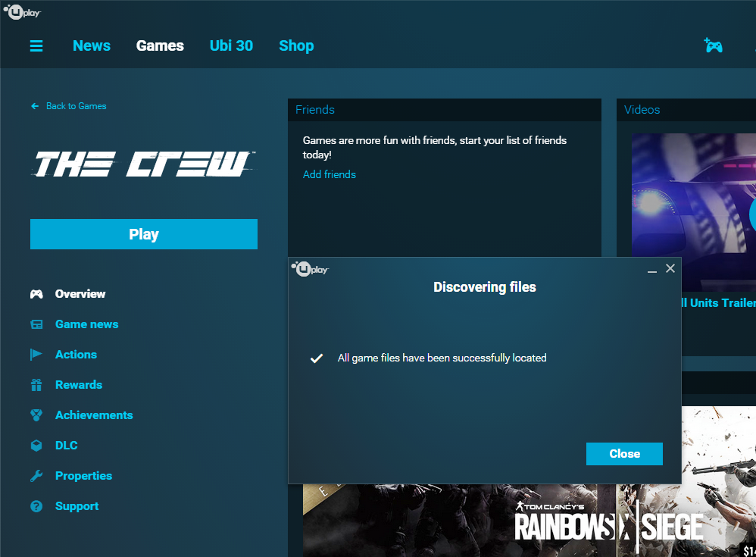
Task: Open Achievements in the sidebar
Action: (x=94, y=415)
